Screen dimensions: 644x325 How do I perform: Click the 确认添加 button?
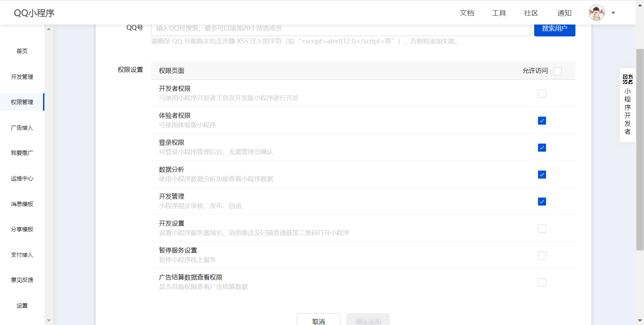tap(368, 320)
